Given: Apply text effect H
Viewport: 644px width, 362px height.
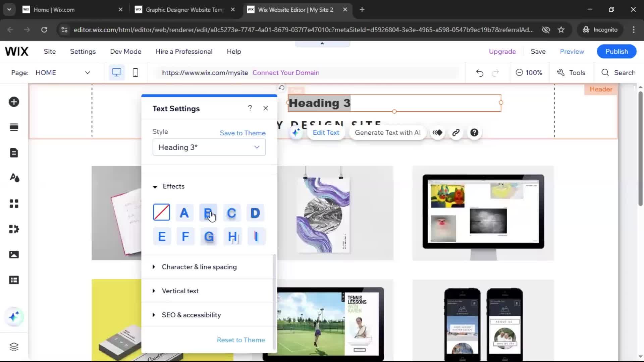Looking at the screenshot, I should [232, 236].
